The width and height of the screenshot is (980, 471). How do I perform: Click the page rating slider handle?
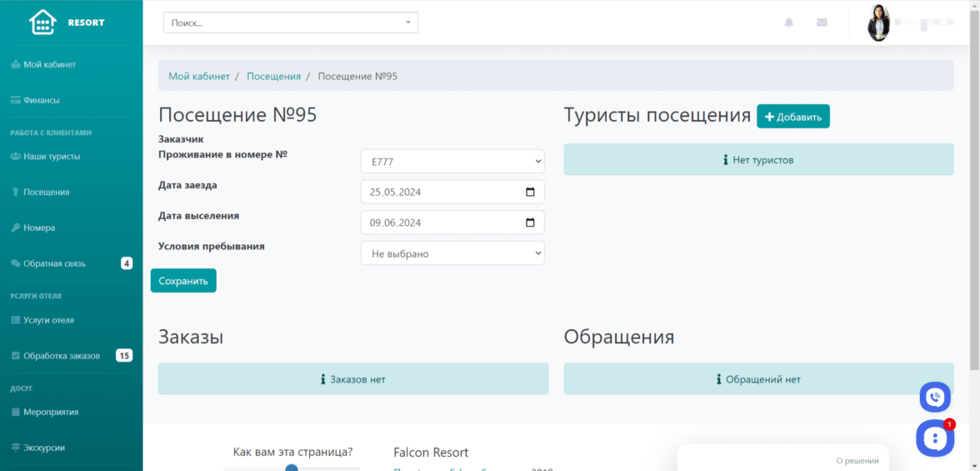click(x=292, y=468)
